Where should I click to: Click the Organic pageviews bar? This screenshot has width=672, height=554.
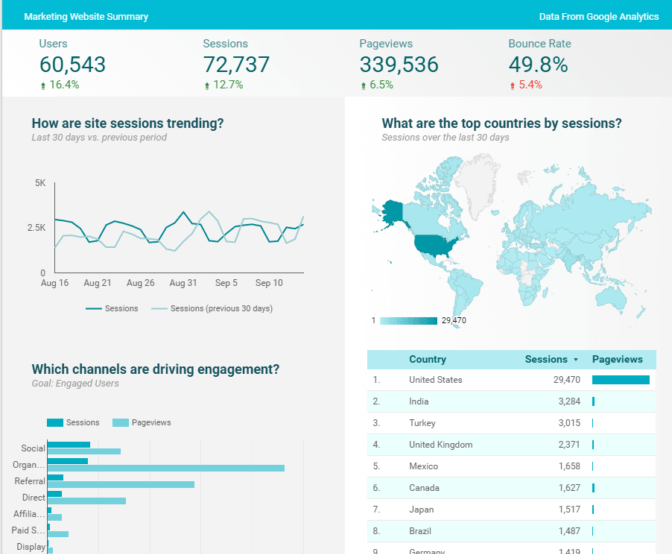click(x=166, y=468)
